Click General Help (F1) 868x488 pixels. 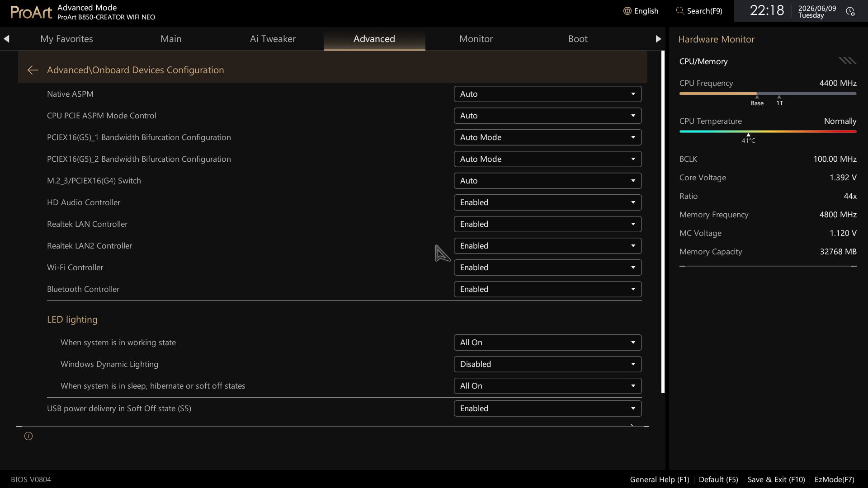point(660,479)
